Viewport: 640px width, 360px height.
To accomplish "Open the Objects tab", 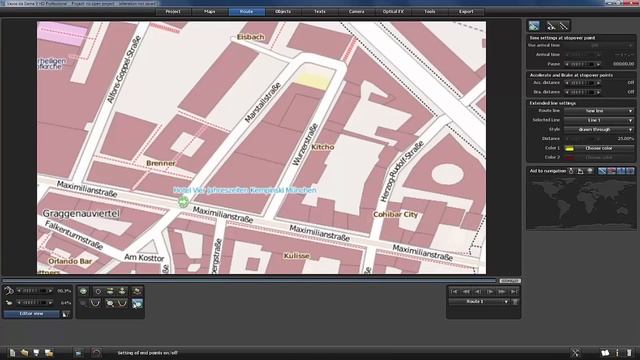I will tap(283, 11).
